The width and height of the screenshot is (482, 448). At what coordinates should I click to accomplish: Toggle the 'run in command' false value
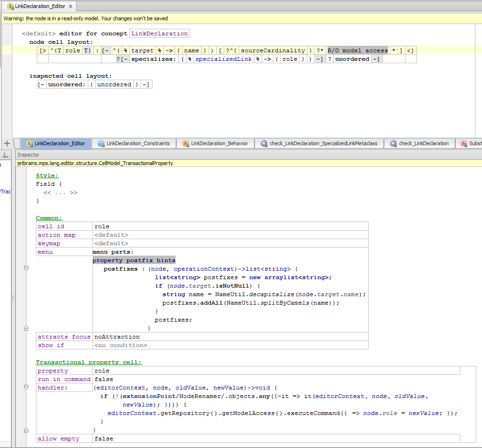pos(103,379)
